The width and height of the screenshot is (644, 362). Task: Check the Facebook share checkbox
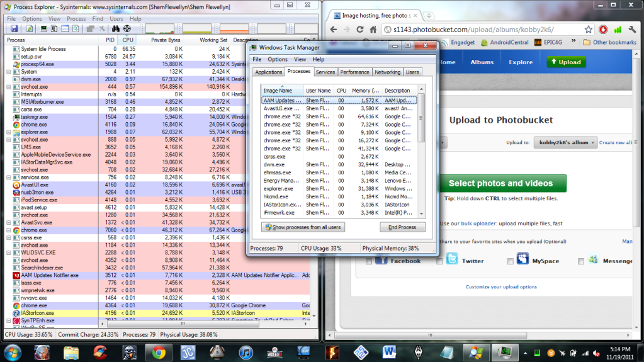369,261
